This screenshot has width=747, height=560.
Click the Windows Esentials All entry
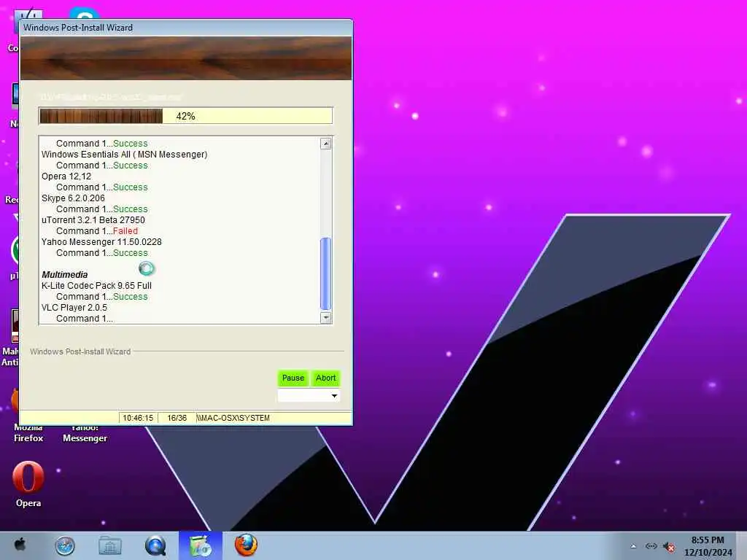coord(124,155)
